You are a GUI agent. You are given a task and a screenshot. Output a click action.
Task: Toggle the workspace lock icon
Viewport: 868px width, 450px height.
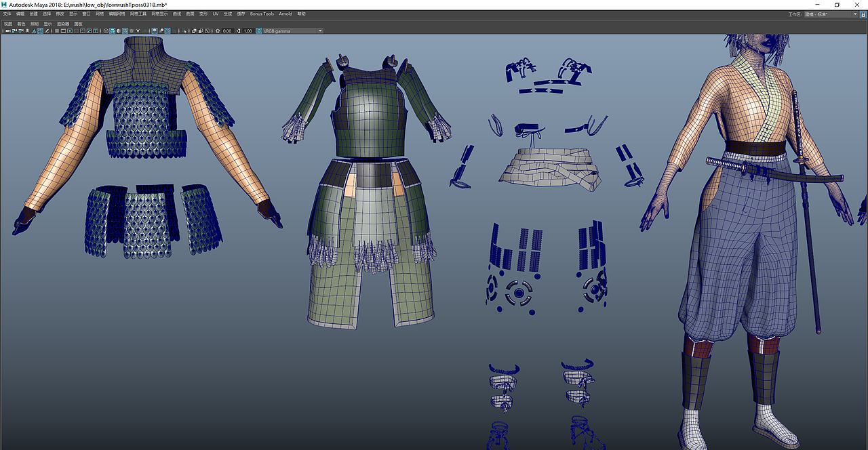[863, 14]
